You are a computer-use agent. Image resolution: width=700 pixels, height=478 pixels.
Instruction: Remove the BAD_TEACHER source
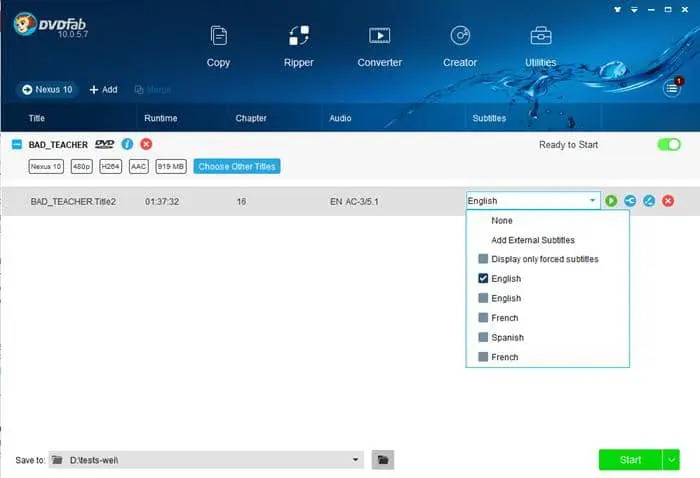pos(146,144)
